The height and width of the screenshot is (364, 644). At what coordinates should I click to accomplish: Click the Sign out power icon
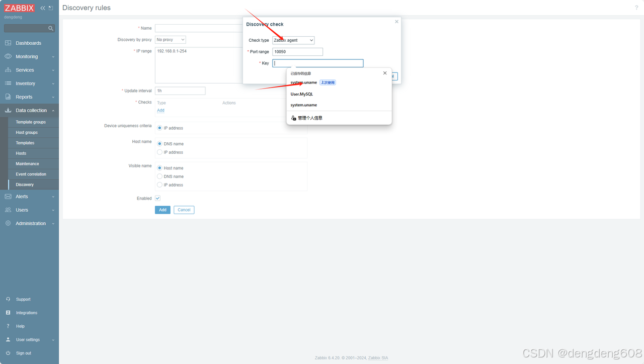pos(8,353)
